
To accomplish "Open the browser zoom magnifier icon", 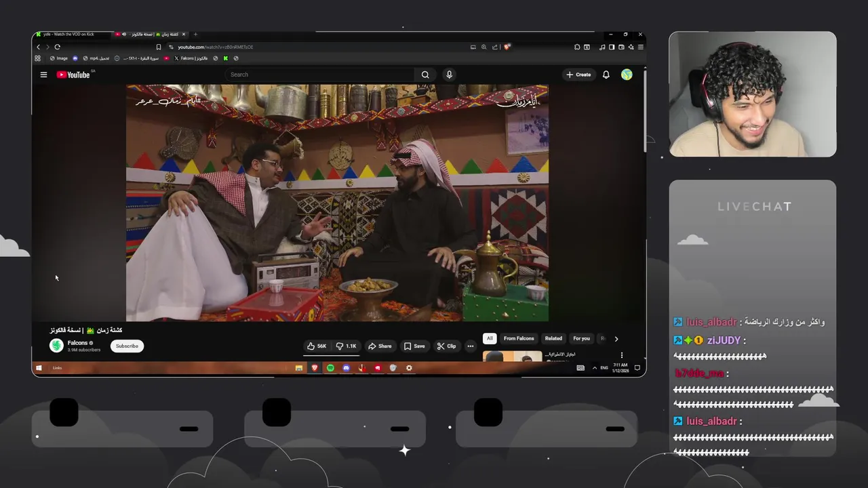I will [x=484, y=47].
